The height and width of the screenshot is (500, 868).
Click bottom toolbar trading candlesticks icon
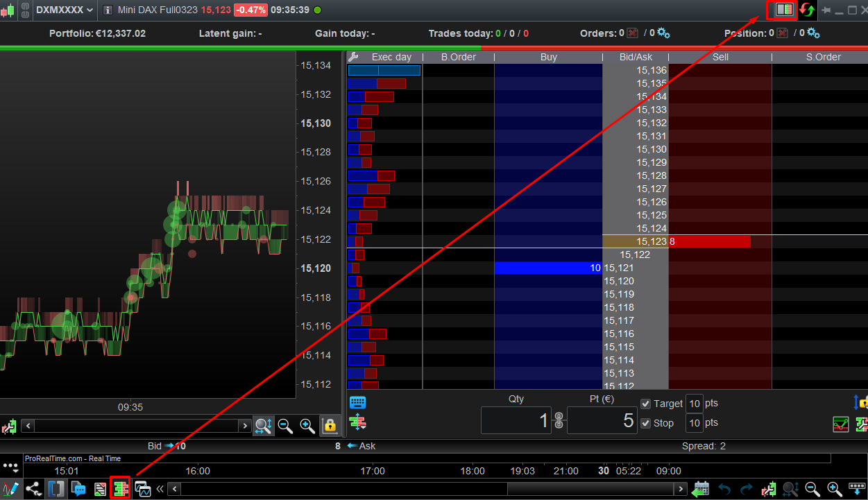pos(768,489)
